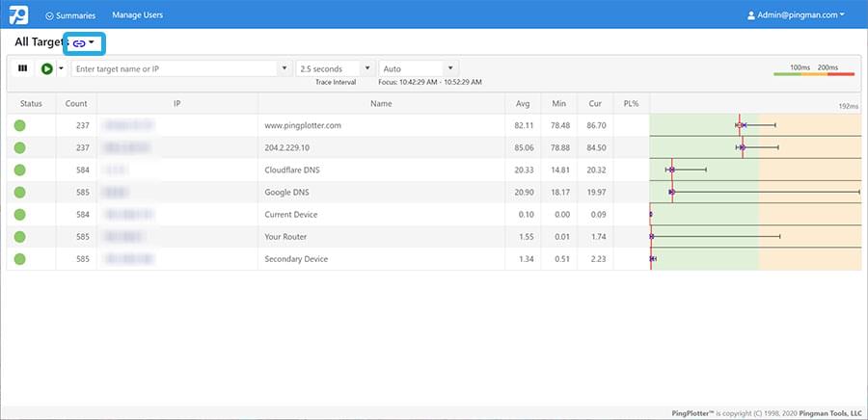Click the 192ms graph scale label

coord(849,106)
